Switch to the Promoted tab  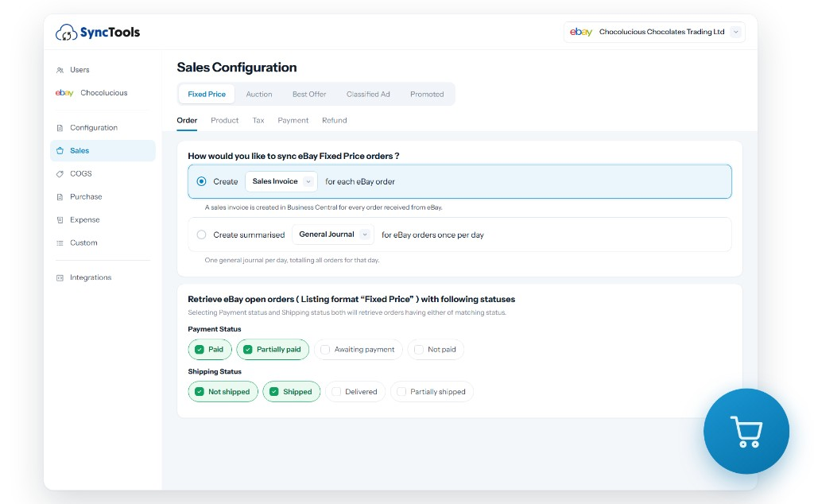pyautogui.click(x=427, y=94)
